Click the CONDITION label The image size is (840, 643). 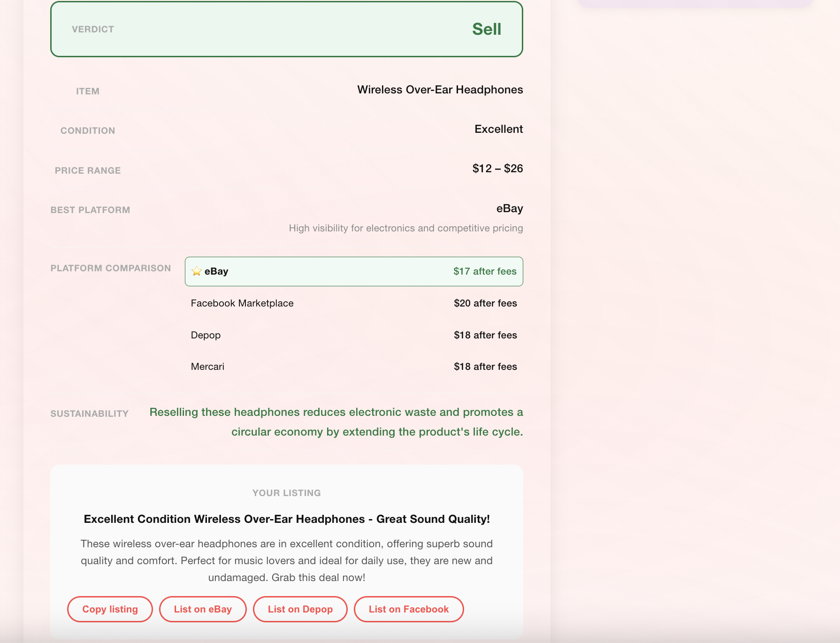[x=88, y=130]
